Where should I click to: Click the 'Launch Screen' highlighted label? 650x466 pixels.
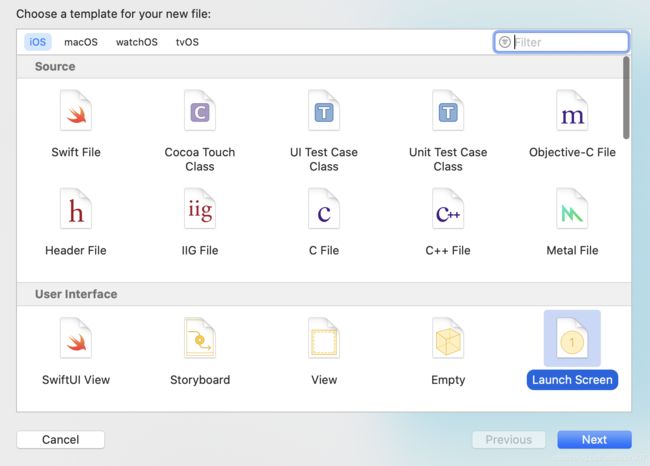572,380
